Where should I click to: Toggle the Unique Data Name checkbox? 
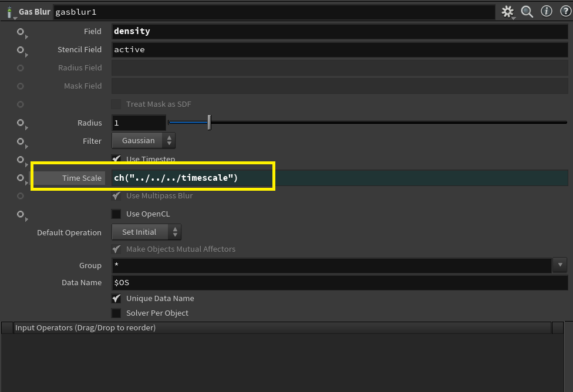pos(116,299)
